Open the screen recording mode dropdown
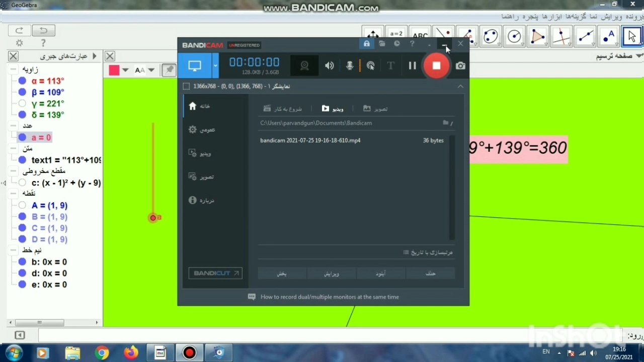 pyautogui.click(x=215, y=66)
